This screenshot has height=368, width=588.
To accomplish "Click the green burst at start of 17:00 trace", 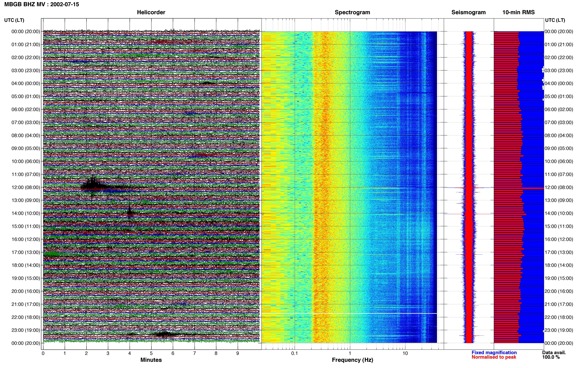I will [51, 254].
